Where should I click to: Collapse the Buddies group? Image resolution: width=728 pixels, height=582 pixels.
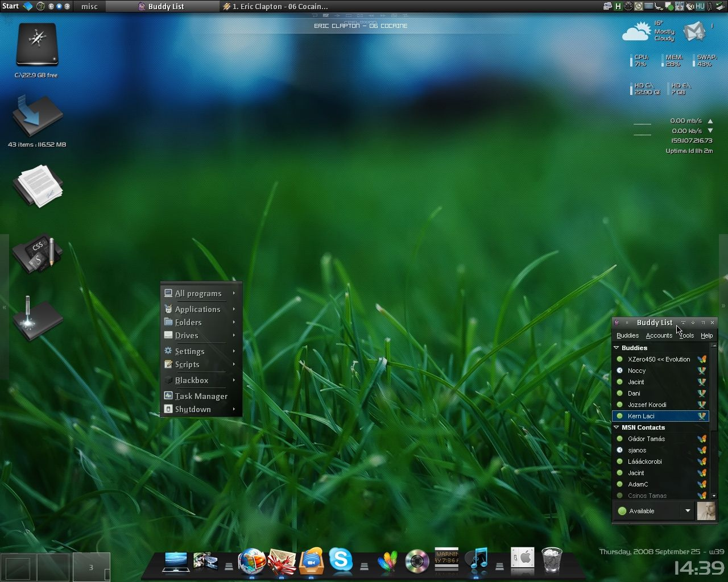(617, 348)
